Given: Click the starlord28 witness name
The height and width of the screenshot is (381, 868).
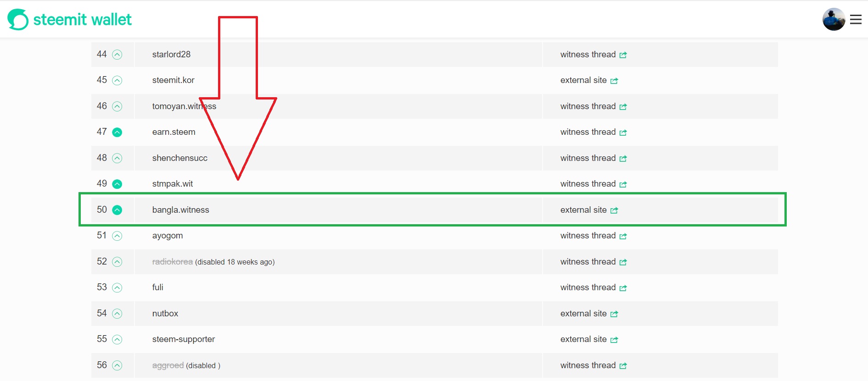Looking at the screenshot, I should coord(171,55).
